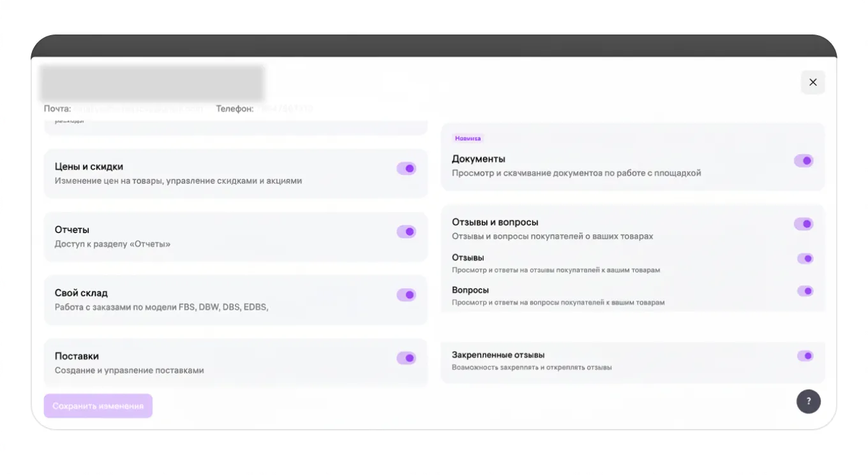Image resolution: width=868 pixels, height=475 pixels.
Task: Click the Свой склад description text
Action: (161, 307)
